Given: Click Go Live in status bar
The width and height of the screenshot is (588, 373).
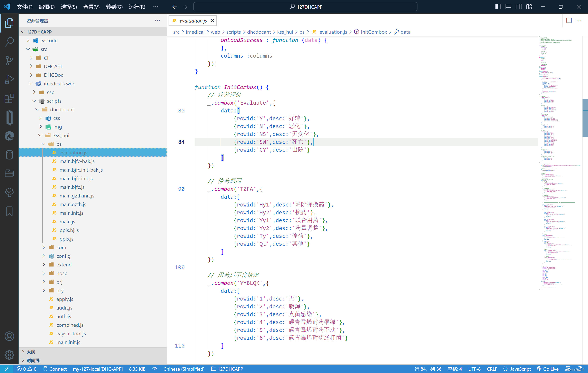Looking at the screenshot, I should (x=548, y=369).
